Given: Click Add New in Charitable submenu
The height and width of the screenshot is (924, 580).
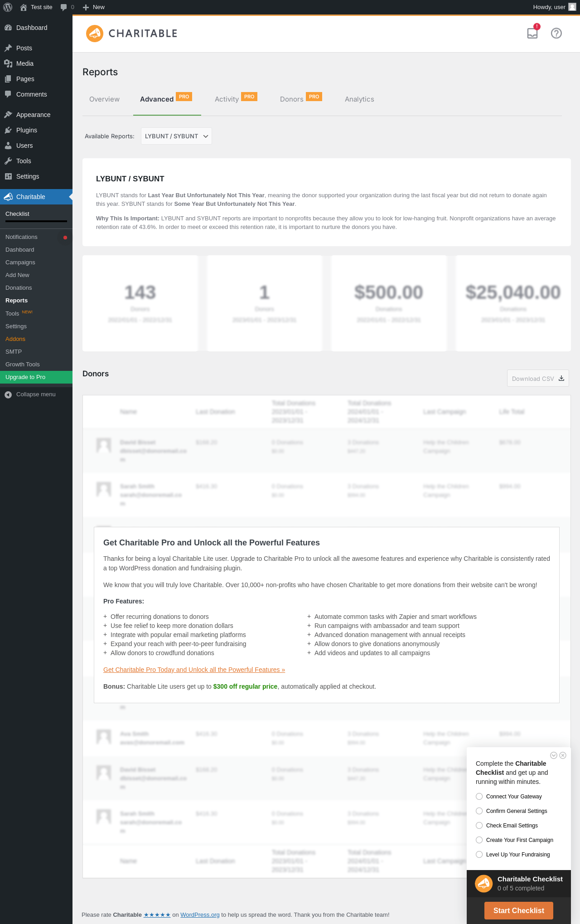Looking at the screenshot, I should click(x=17, y=275).
